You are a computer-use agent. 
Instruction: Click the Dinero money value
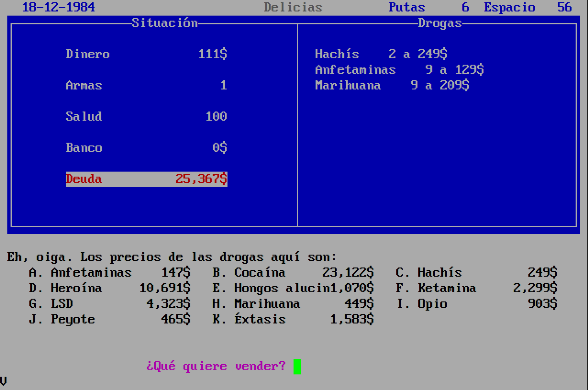[x=212, y=54]
